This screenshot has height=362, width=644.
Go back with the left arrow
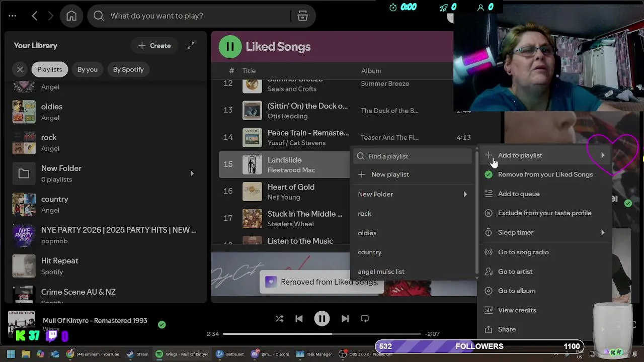35,16
